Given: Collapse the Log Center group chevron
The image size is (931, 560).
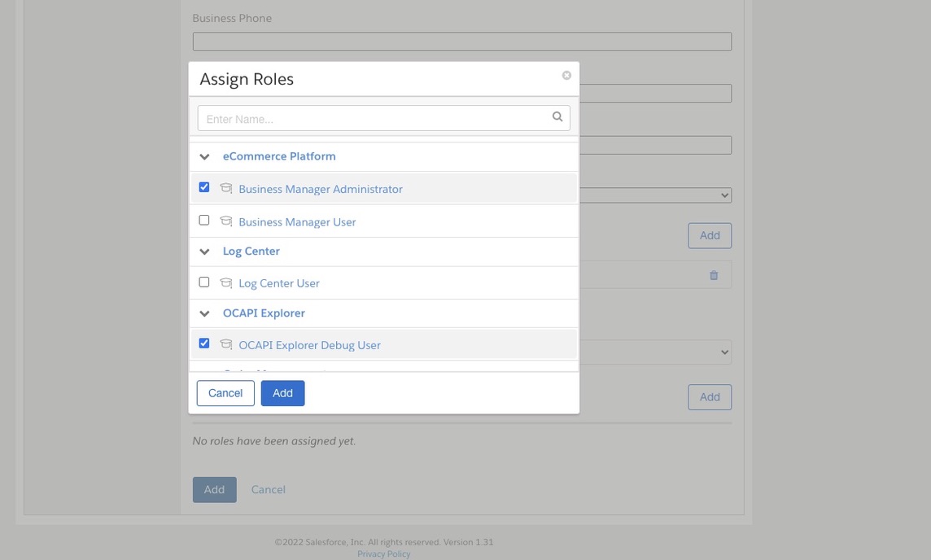Looking at the screenshot, I should click(x=205, y=252).
